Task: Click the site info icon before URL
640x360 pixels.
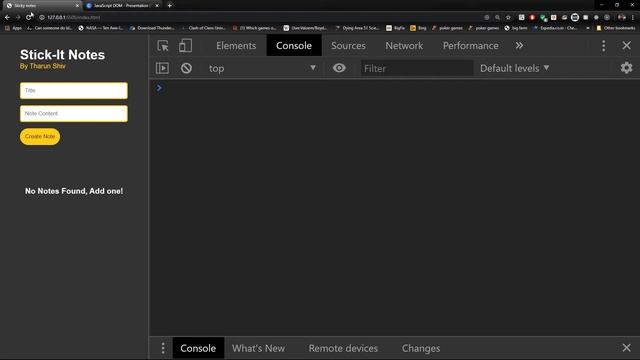Action: click(x=42, y=18)
